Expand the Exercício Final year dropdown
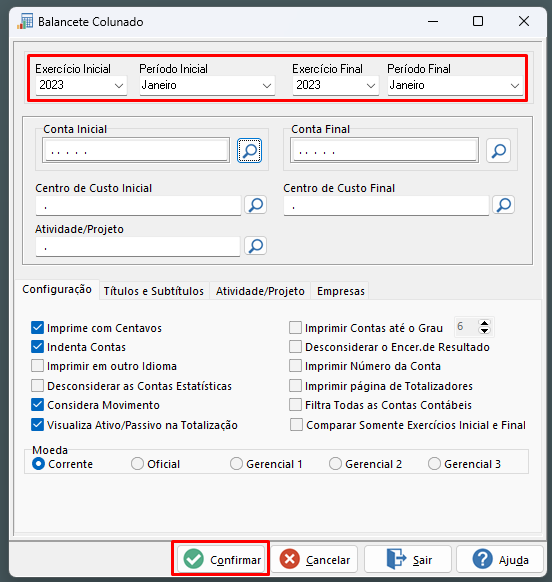Screen dimensions: 552x582 point(370,86)
